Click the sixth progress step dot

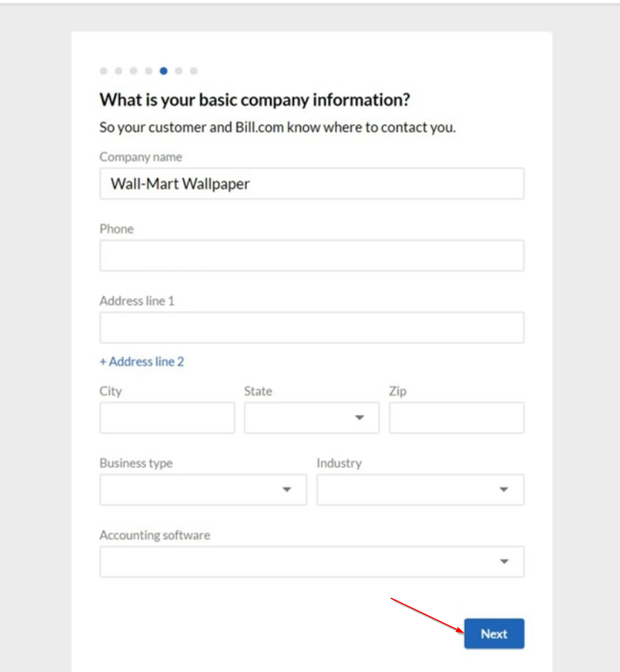pos(179,71)
